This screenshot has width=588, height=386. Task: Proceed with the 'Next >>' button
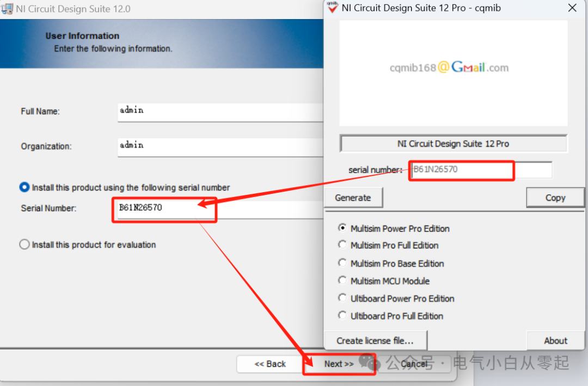coord(339,364)
